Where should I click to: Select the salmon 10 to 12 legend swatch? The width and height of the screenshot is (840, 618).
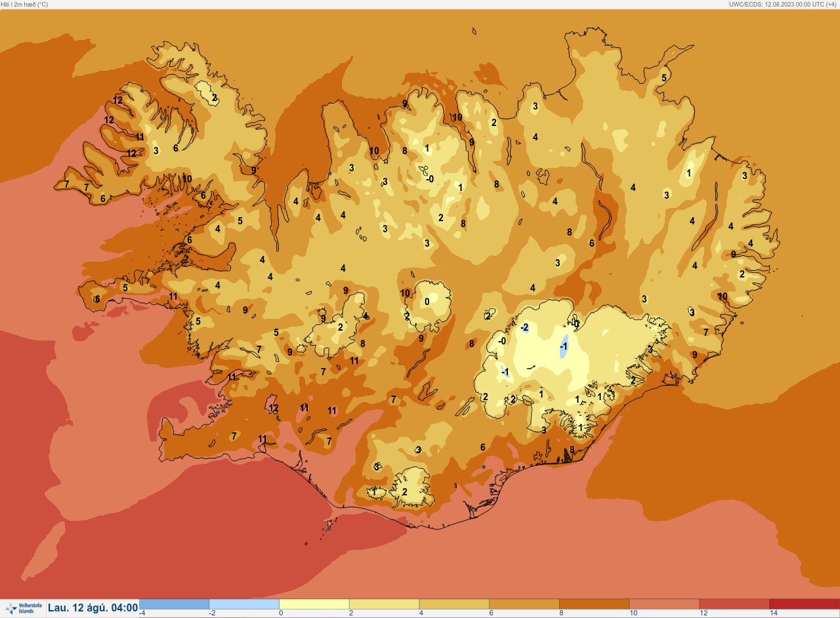click(x=664, y=604)
